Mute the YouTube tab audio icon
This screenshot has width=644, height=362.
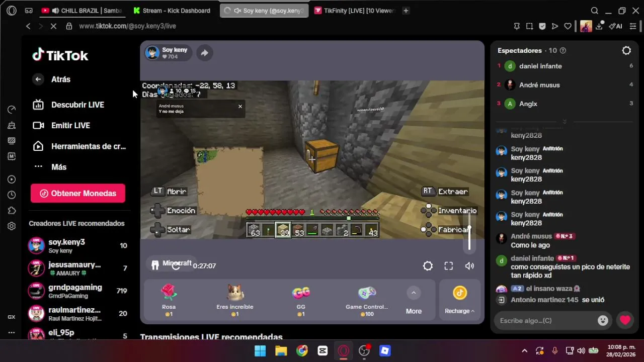[x=55, y=11]
